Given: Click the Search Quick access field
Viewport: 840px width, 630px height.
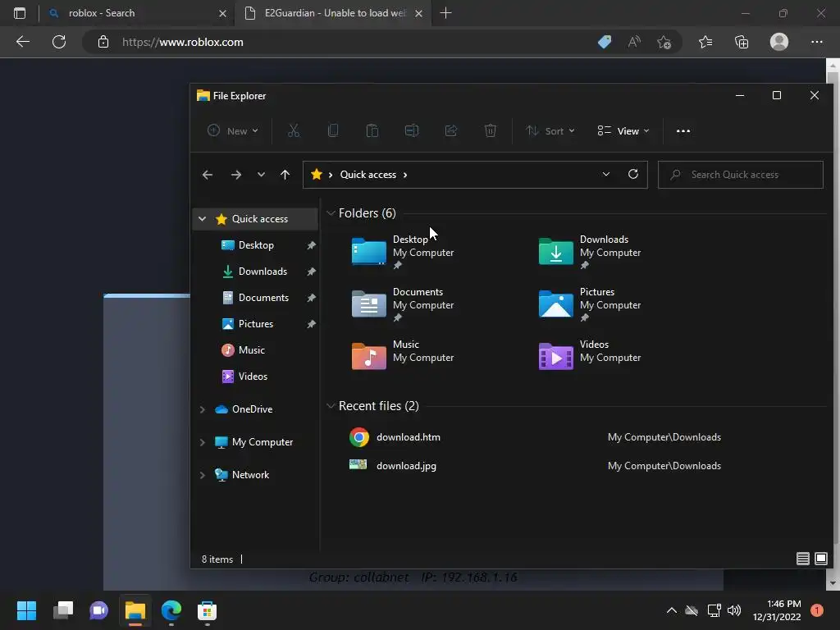Looking at the screenshot, I should pos(741,175).
